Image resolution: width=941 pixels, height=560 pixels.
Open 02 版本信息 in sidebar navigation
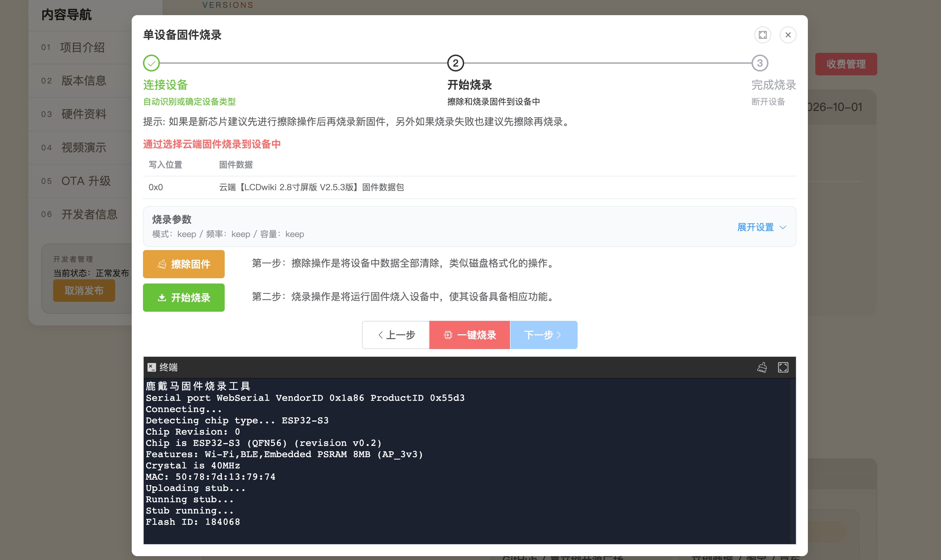pyautogui.click(x=80, y=81)
